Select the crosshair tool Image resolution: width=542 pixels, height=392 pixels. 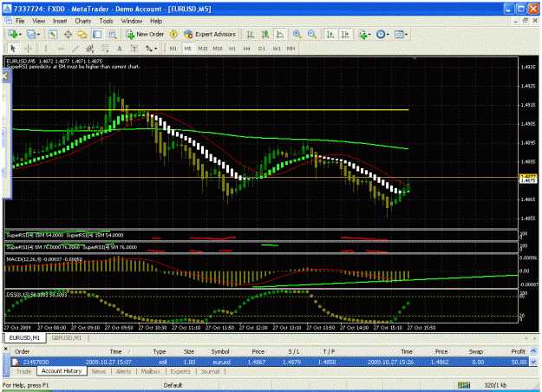tap(28, 49)
